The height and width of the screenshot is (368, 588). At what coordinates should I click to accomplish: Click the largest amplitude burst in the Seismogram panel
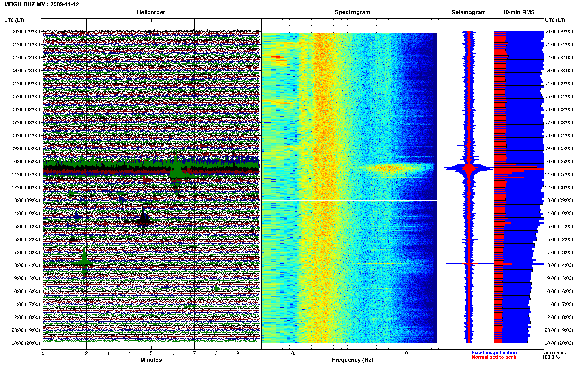[469, 168]
